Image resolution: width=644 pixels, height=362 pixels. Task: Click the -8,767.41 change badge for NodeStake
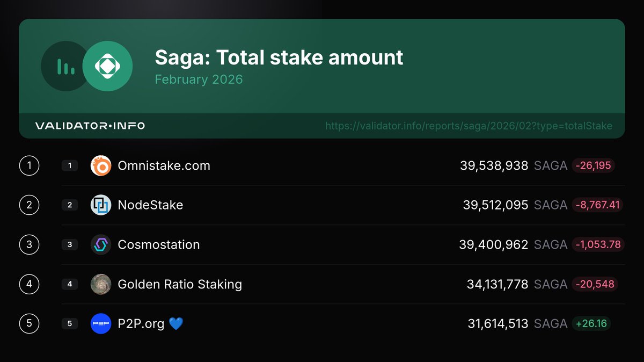click(597, 205)
